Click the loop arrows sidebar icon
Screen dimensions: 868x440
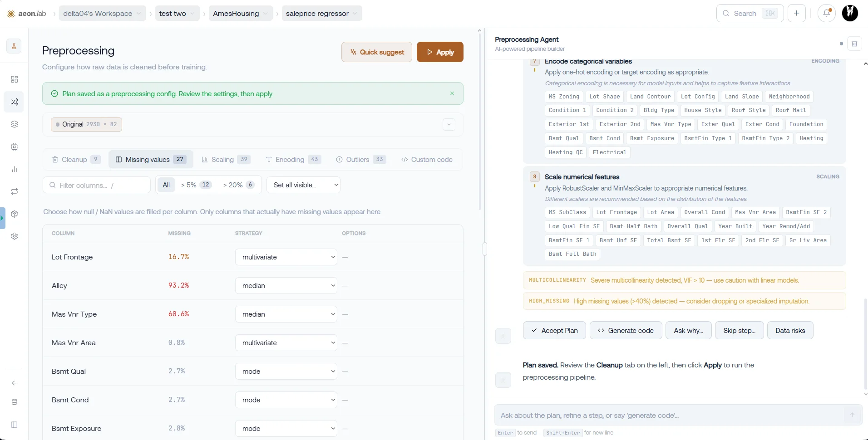(x=14, y=191)
